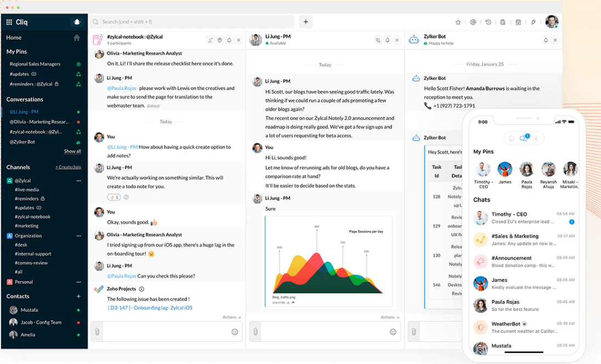Open the history clock icon in top toolbar
601x364 pixels.
pos(488,22)
